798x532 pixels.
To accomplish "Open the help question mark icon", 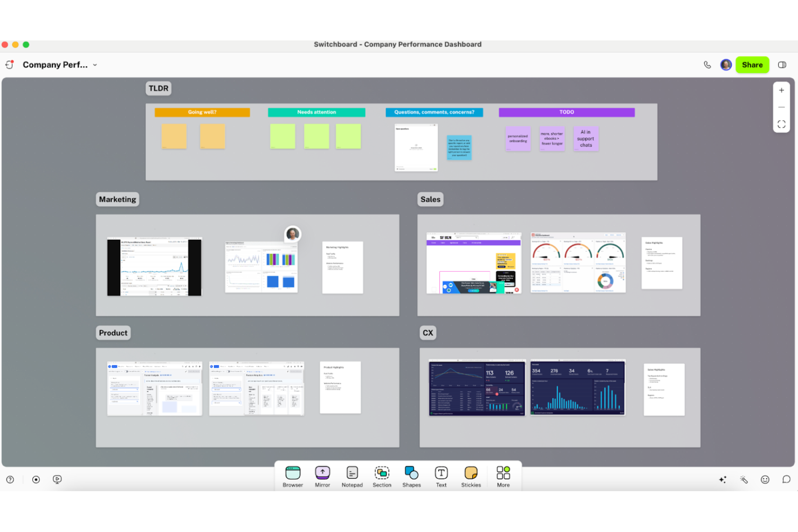I will tap(10, 479).
